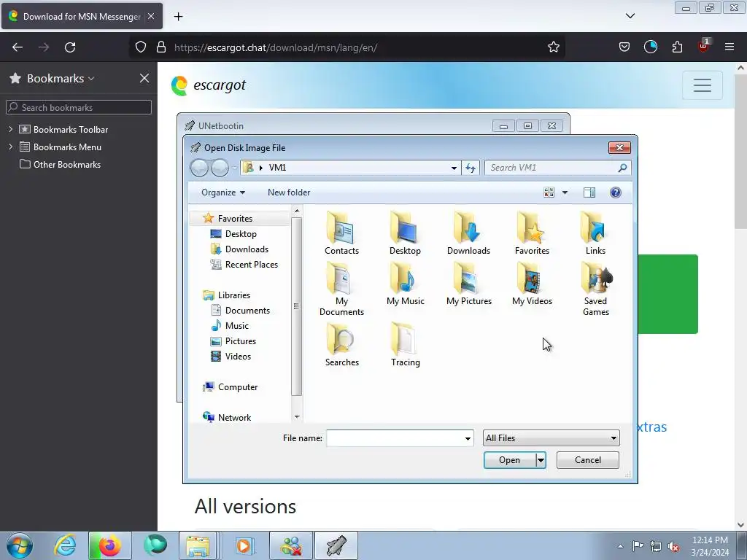747x560 pixels.
Task: Click the escargot logo link
Action: (208, 85)
